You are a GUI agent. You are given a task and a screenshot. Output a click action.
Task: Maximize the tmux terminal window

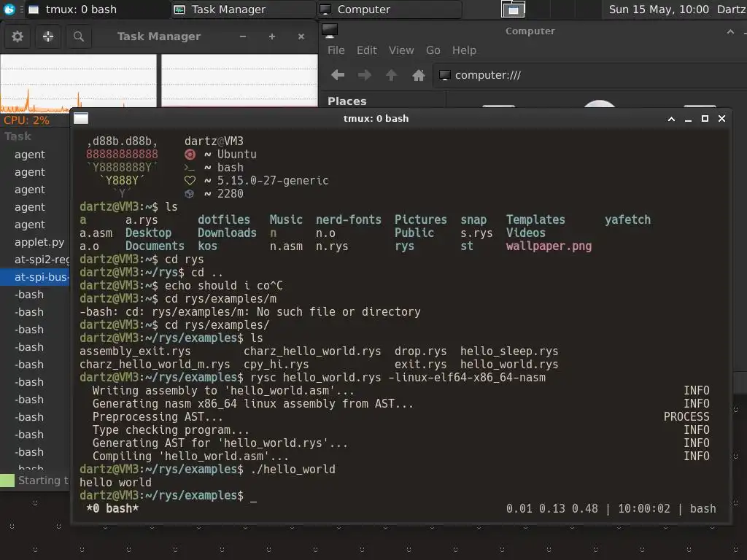point(705,119)
